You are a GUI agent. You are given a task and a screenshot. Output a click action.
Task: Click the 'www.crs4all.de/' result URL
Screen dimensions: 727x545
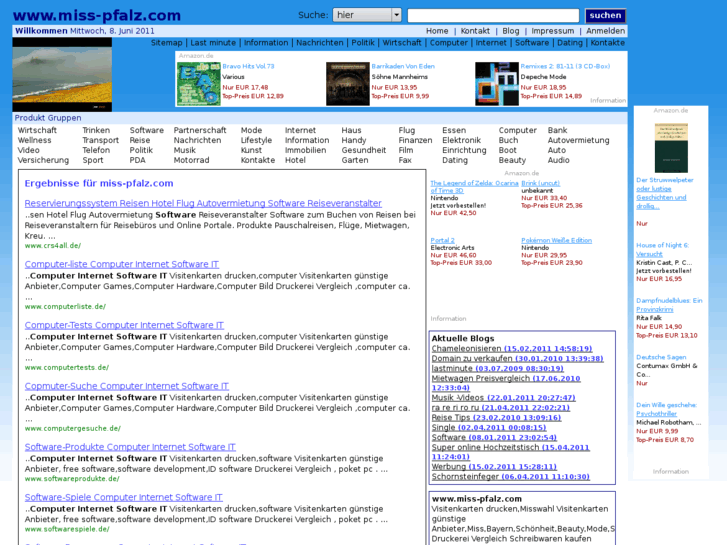[53, 246]
